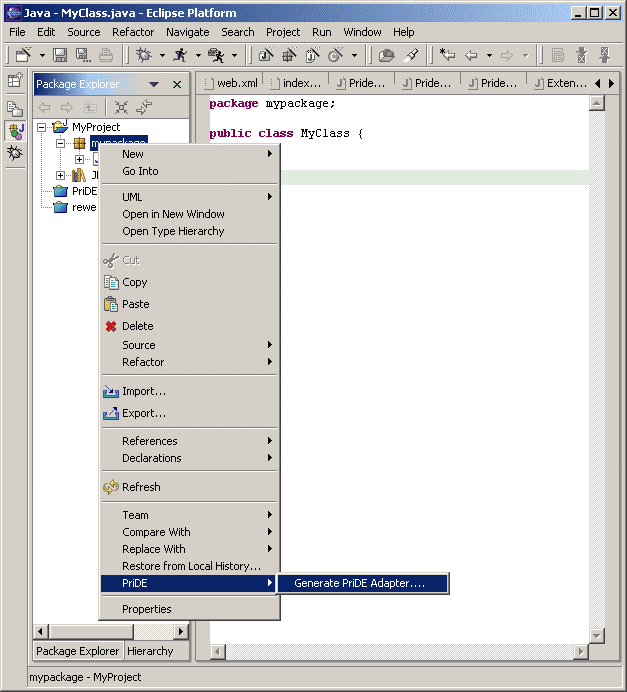Image resolution: width=627 pixels, height=692 pixels.
Task: Open the web.xml editor tab
Action: tap(231, 83)
